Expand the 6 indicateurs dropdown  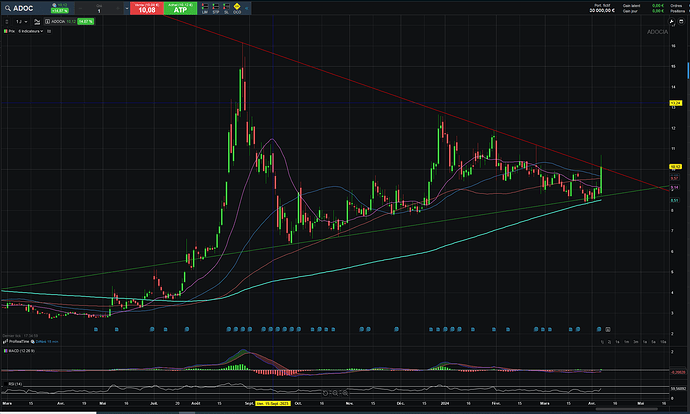tap(31, 31)
